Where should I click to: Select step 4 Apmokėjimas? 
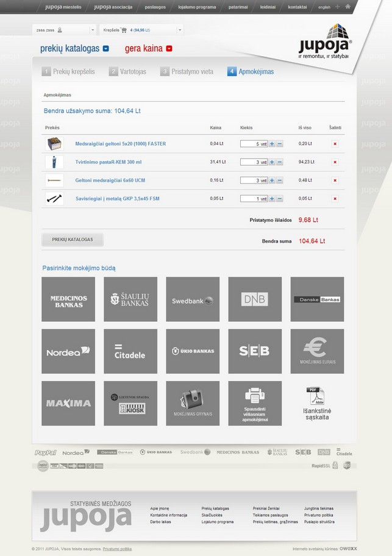click(x=251, y=71)
